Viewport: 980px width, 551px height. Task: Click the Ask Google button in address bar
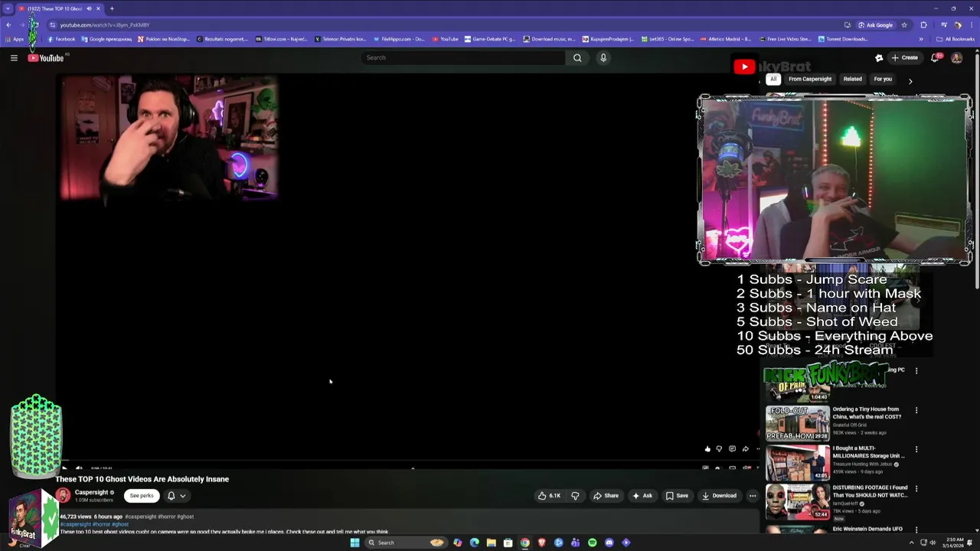(875, 24)
